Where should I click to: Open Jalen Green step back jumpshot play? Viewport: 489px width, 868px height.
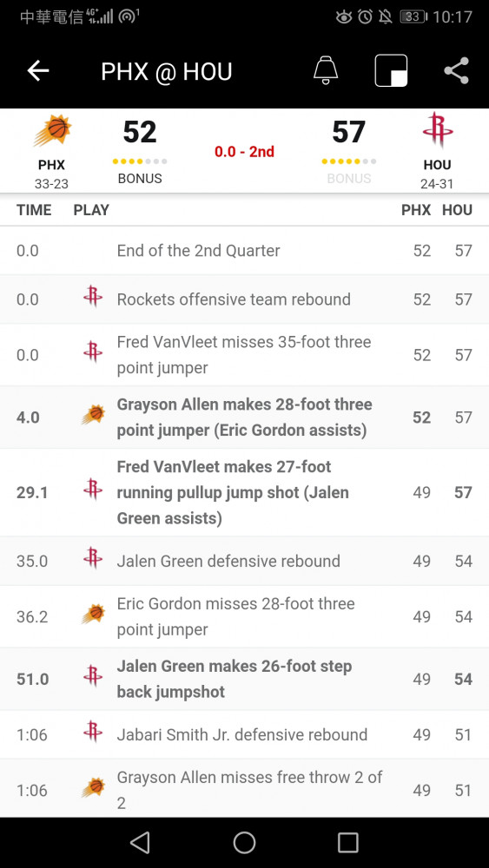click(x=244, y=679)
